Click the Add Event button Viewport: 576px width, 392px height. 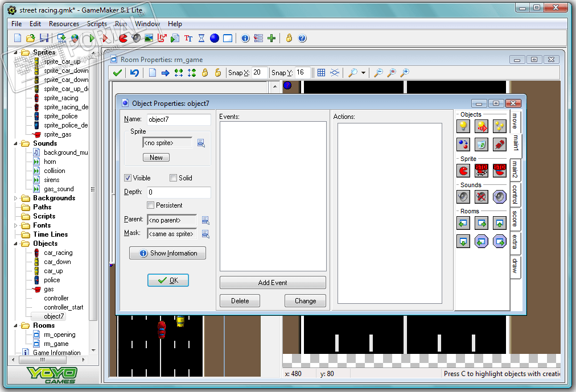coord(273,283)
